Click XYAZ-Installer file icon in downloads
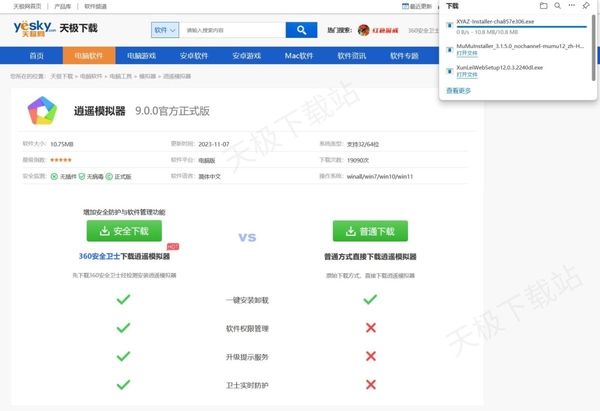The image size is (600, 411). 450,25
